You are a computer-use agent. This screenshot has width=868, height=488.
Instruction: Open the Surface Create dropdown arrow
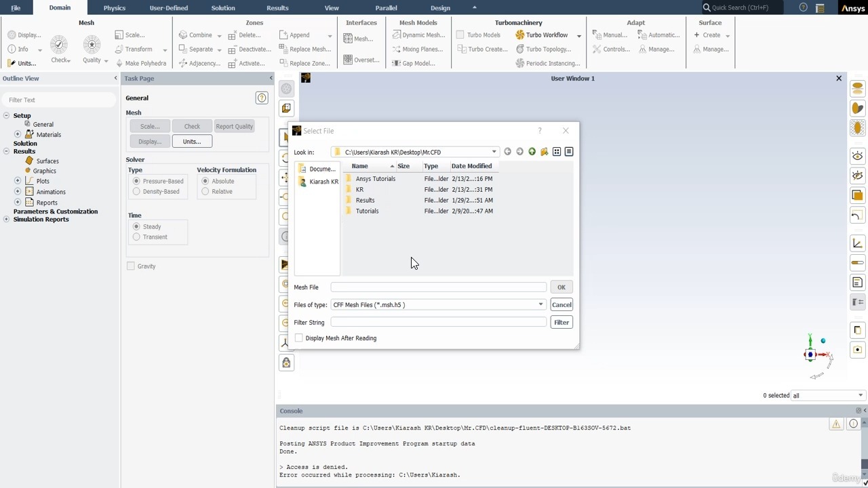(727, 35)
